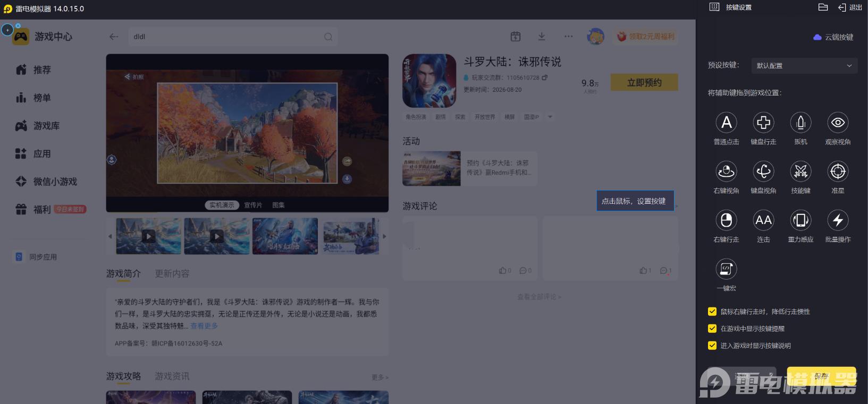Open the third thumbnail in the media strip
868x404 pixels.
[285, 236]
